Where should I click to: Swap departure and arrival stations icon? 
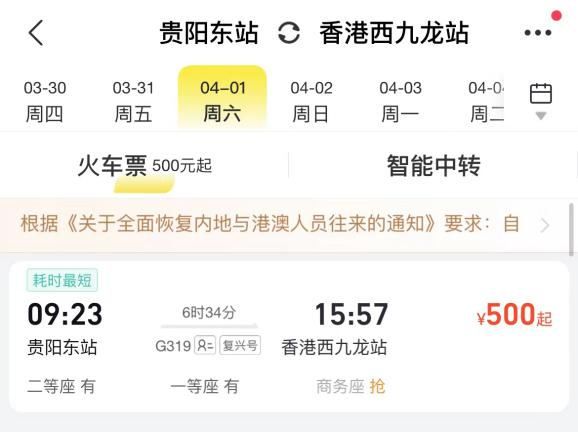tap(289, 33)
